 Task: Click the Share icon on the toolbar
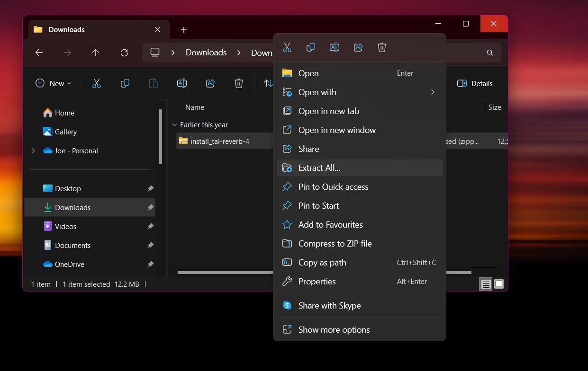[x=210, y=83]
